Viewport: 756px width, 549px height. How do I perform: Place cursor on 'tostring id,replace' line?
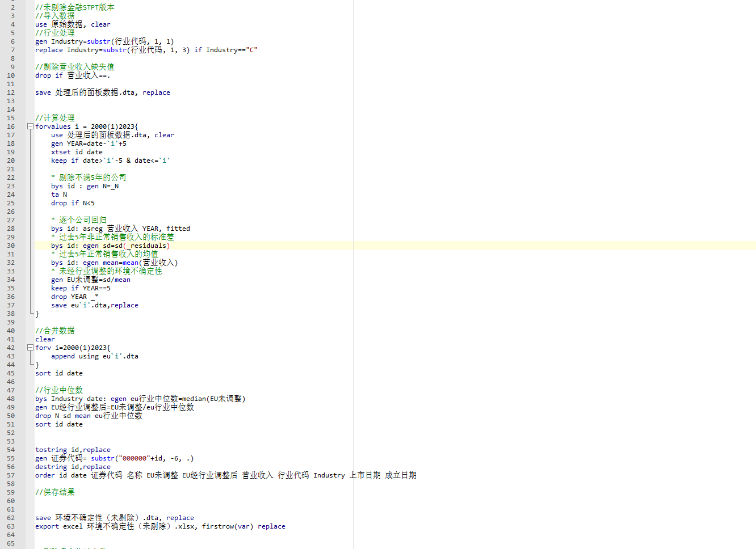(73, 450)
